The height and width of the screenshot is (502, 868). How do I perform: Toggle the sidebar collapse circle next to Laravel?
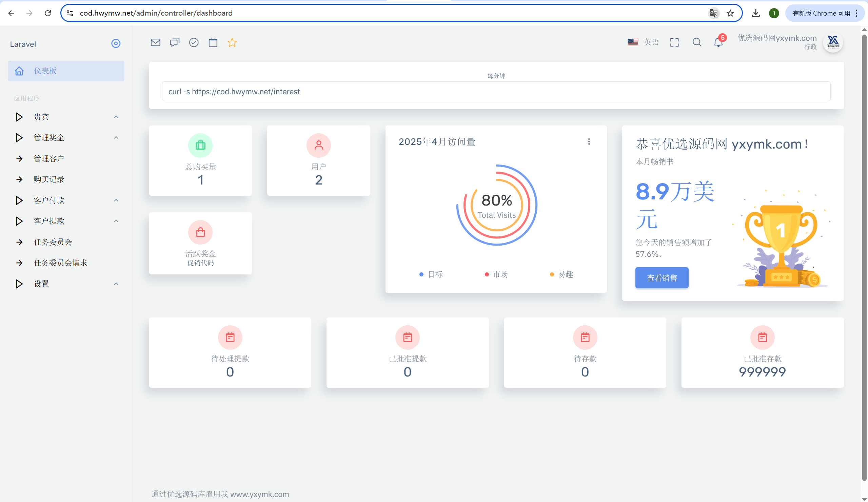[x=116, y=43]
